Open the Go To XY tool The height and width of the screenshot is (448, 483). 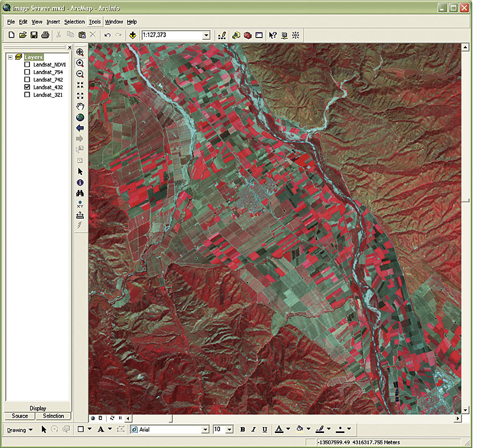click(80, 204)
